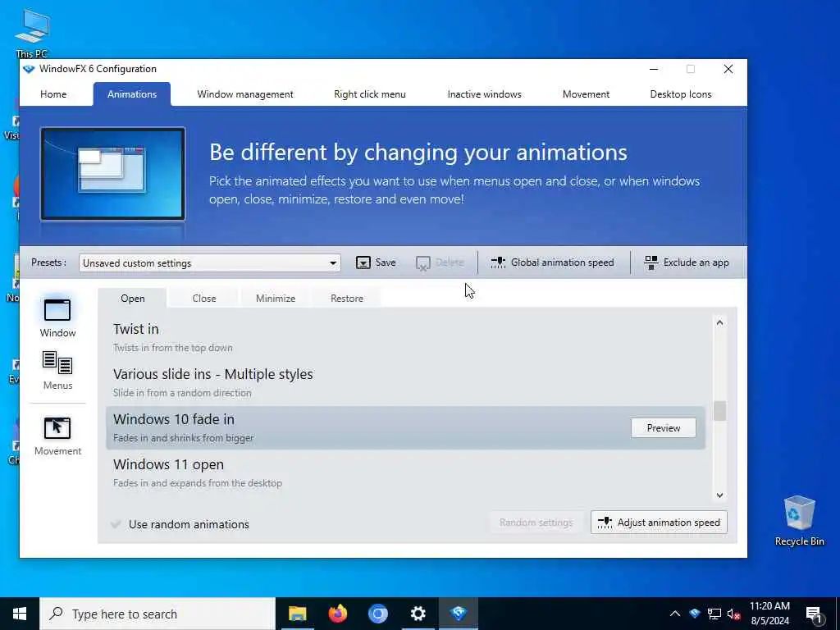Viewport: 840px width, 630px height.
Task: Switch to the Home tab
Action: [x=53, y=94]
